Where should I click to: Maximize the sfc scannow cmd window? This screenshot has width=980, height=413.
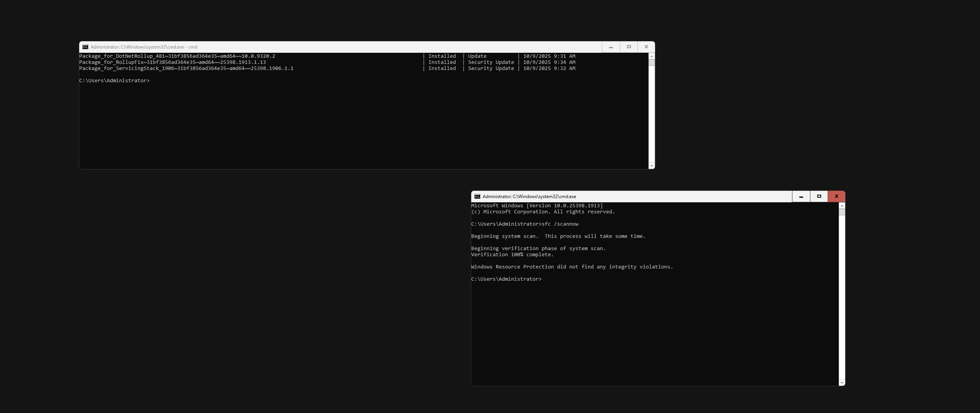tap(819, 197)
